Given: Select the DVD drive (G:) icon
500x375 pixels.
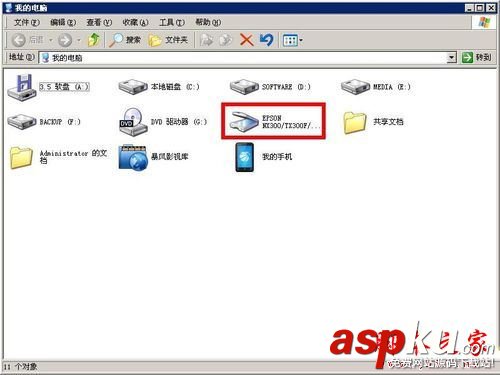Looking at the screenshot, I should [x=133, y=122].
